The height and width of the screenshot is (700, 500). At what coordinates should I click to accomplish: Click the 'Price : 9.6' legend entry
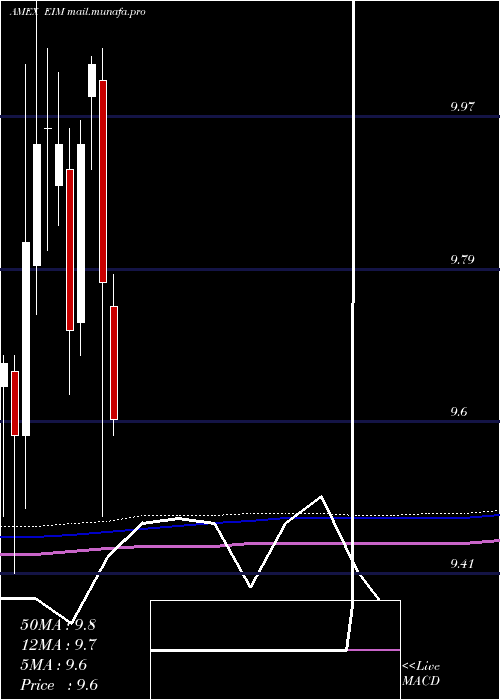59,685
